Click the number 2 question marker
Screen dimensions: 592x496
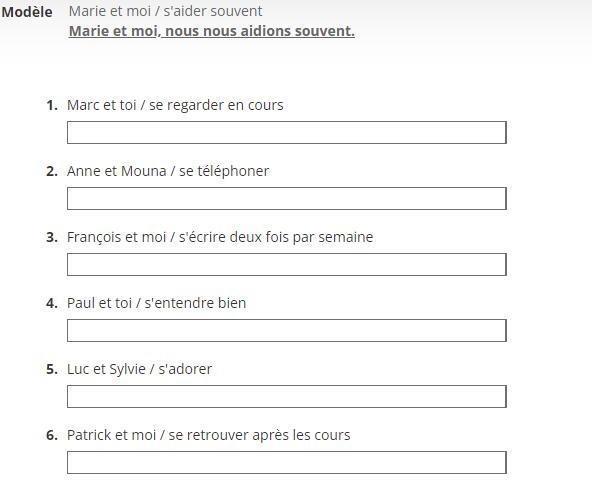pyautogui.click(x=52, y=171)
